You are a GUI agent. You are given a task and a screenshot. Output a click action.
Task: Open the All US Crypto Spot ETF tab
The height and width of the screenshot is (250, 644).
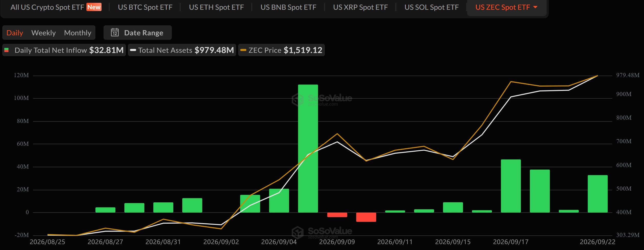(56, 7)
